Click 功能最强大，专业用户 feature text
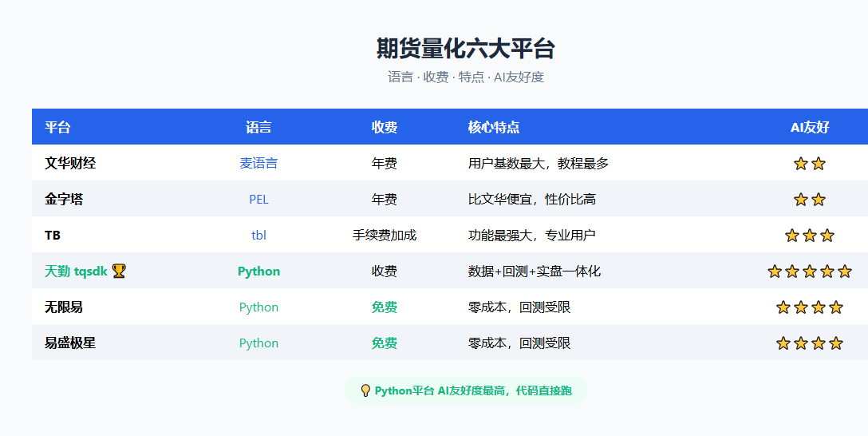Screen dimensions: 868x436 [532, 235]
